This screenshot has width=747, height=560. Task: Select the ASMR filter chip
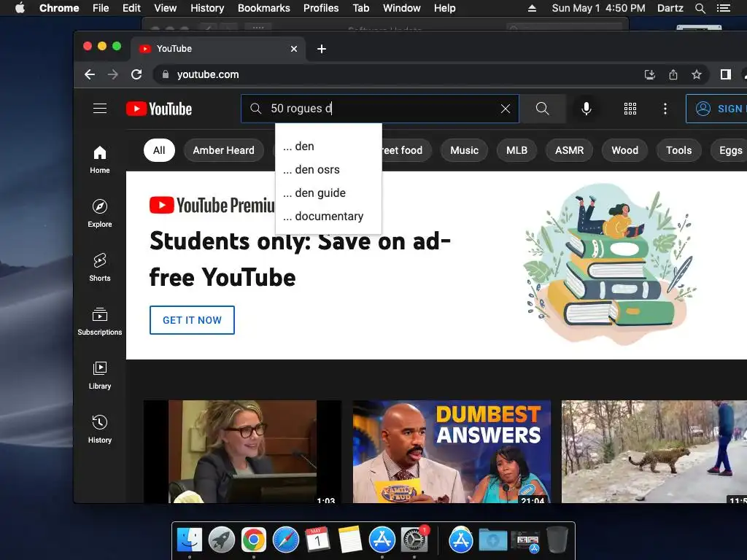[569, 150]
